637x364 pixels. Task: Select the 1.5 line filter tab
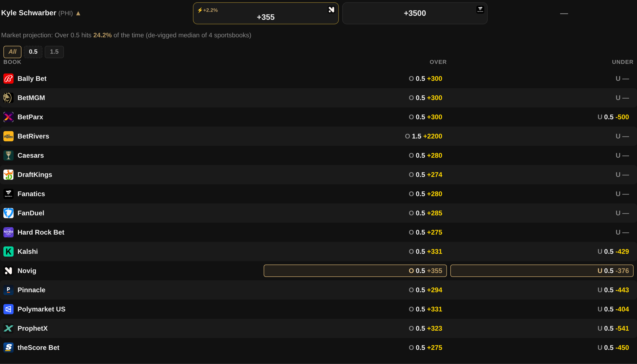(x=54, y=52)
